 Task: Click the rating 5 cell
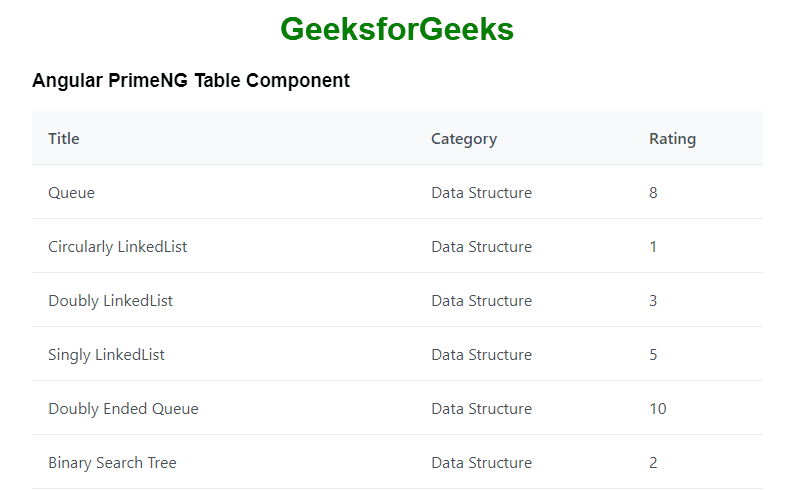[653, 355]
